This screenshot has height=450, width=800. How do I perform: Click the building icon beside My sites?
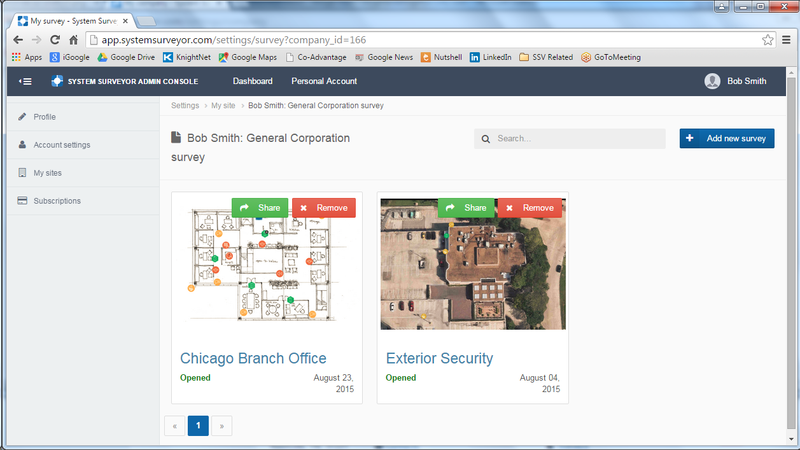22,172
